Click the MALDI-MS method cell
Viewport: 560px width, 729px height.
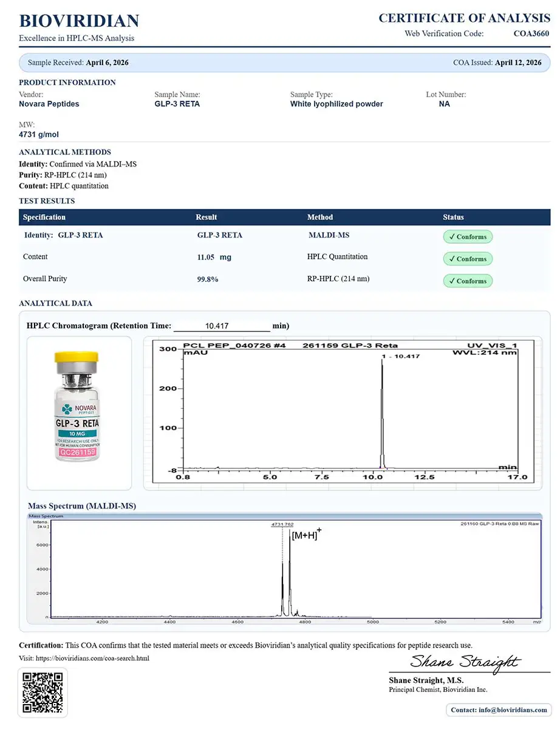(x=329, y=235)
